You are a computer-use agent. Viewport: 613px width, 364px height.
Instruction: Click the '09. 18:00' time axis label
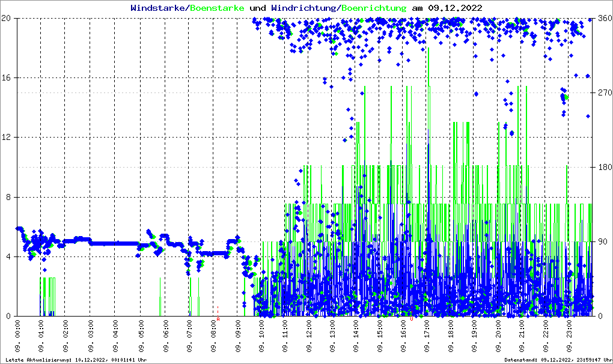pos(451,336)
